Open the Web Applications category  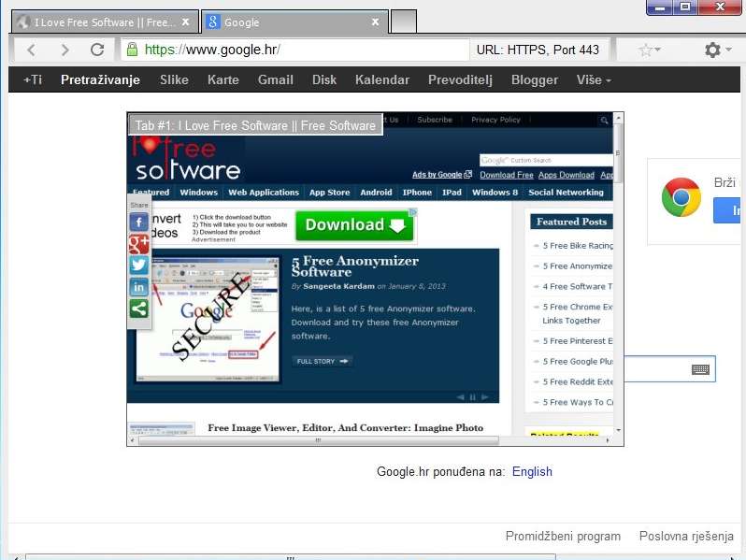[264, 193]
